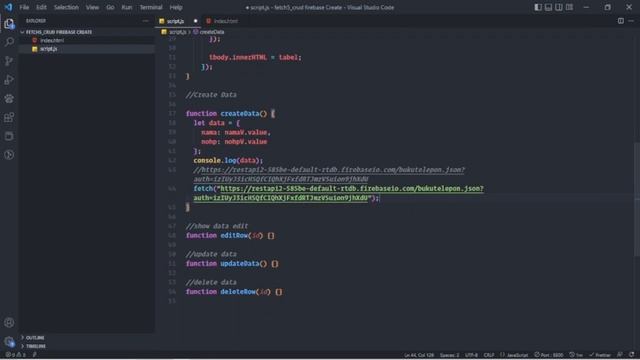Open the Run and Debug view
This screenshot has width=640, height=360.
[9, 80]
